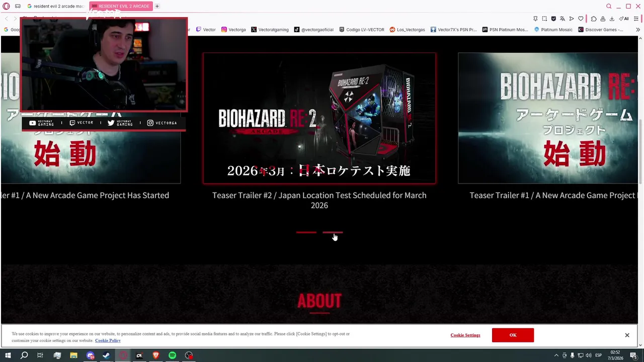Image resolution: width=644 pixels, height=362 pixels.
Task: Open Cookie Settings in the banner
Action: (465, 335)
